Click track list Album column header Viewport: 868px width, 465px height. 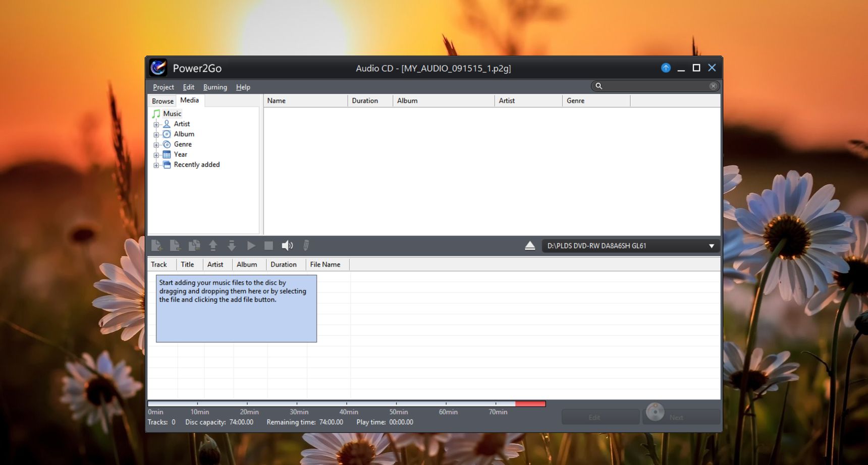(249, 264)
